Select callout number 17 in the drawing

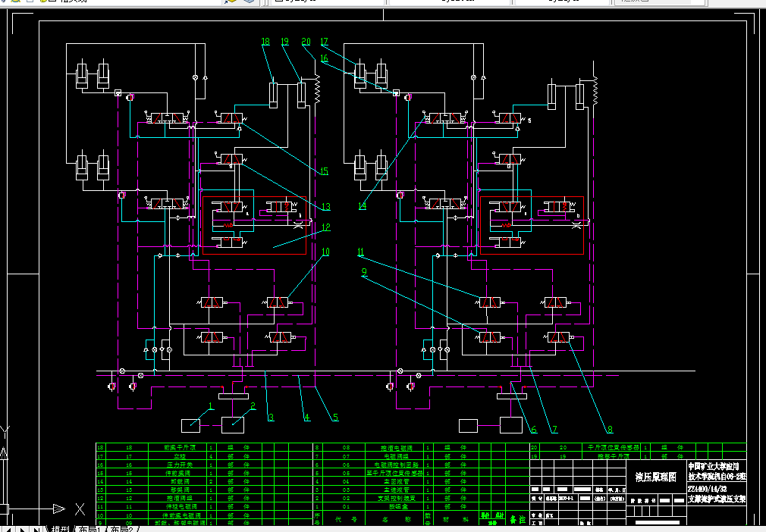(x=324, y=42)
